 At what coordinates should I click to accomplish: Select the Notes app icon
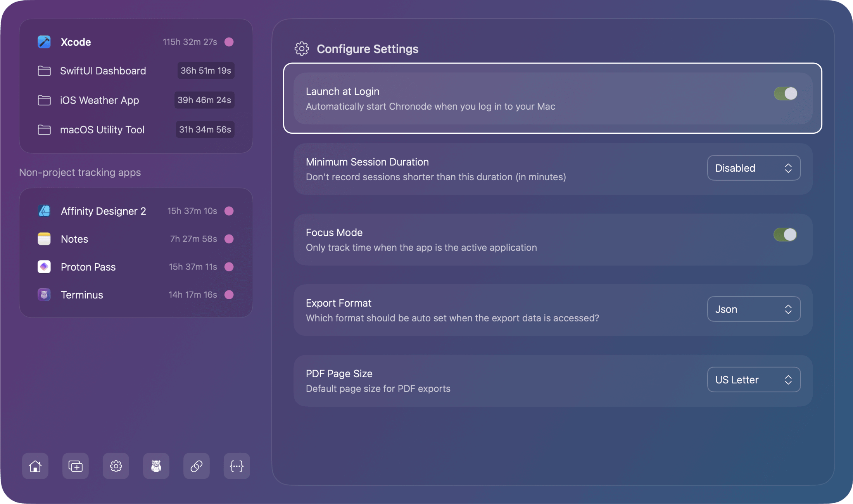(44, 239)
